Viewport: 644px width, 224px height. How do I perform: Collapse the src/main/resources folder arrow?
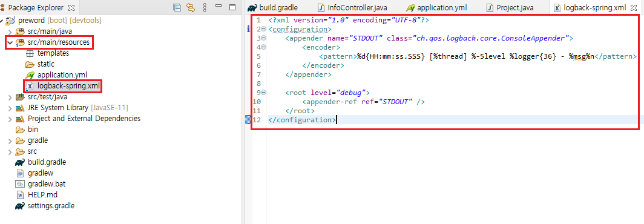click(x=10, y=42)
